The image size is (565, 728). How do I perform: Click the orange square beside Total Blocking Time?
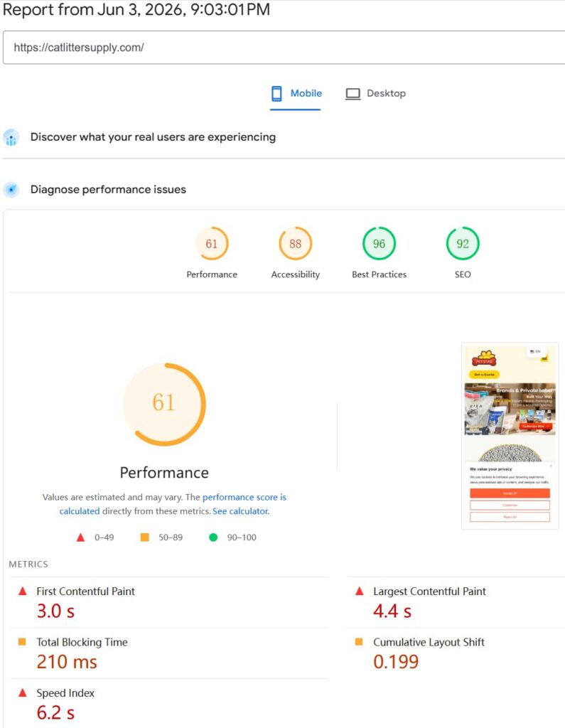coord(22,642)
